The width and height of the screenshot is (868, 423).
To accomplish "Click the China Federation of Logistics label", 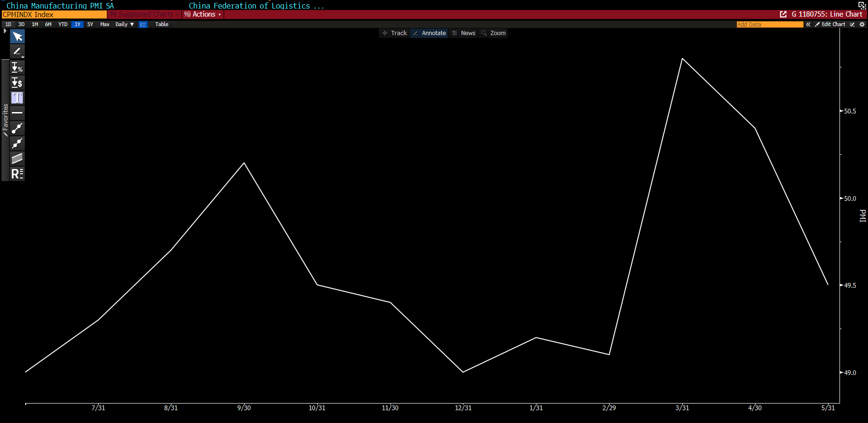I will pos(256,6).
